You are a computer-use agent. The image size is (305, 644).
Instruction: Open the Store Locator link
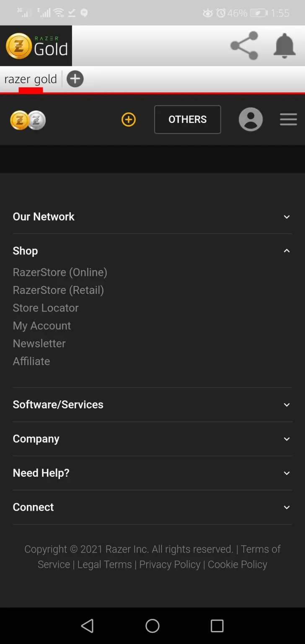tap(46, 308)
